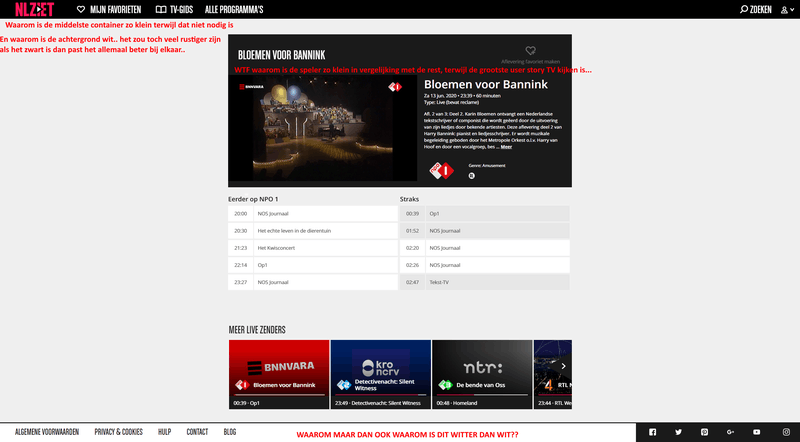The height and width of the screenshot is (442, 800).
Task: Open Contact footer link
Action: [x=197, y=432]
